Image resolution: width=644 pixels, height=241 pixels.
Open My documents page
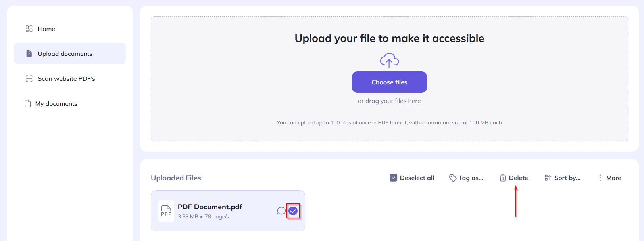tap(70, 103)
